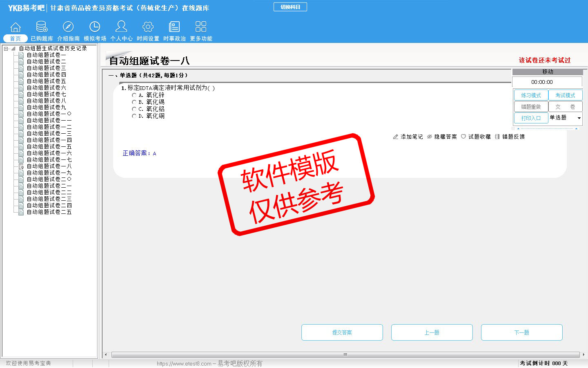Viewport: 588px width, 368px height.
Task: Open the 个人中心 user icon
Action: [121, 27]
